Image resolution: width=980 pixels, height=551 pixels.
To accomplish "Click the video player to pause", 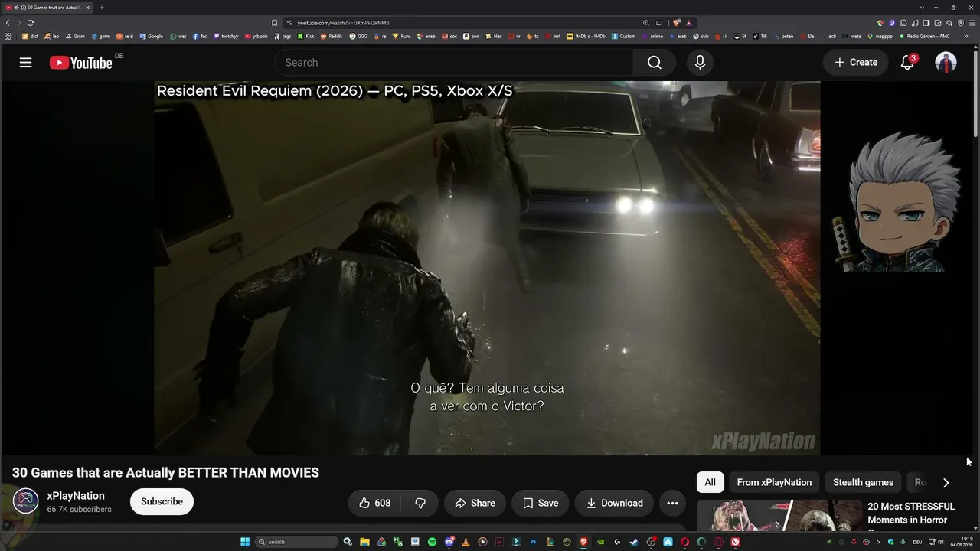I will (487, 268).
